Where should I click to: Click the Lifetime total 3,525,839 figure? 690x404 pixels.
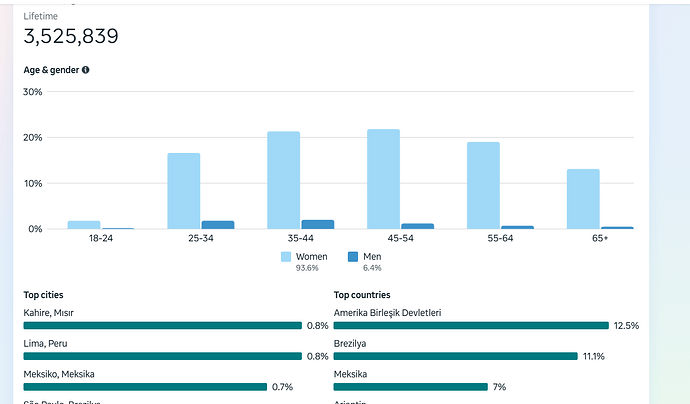coord(71,37)
